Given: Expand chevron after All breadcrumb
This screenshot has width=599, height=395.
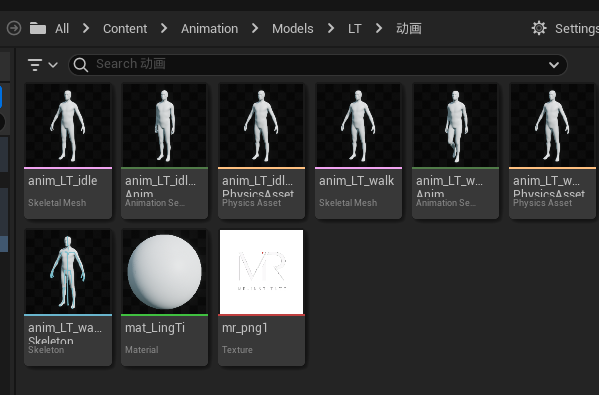Looking at the screenshot, I should 86,28.
